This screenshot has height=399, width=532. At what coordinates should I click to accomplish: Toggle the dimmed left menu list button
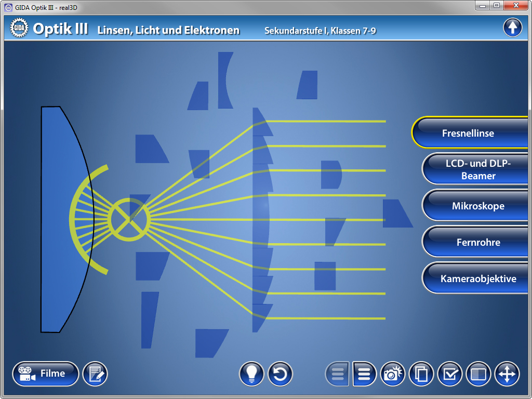tap(337, 374)
